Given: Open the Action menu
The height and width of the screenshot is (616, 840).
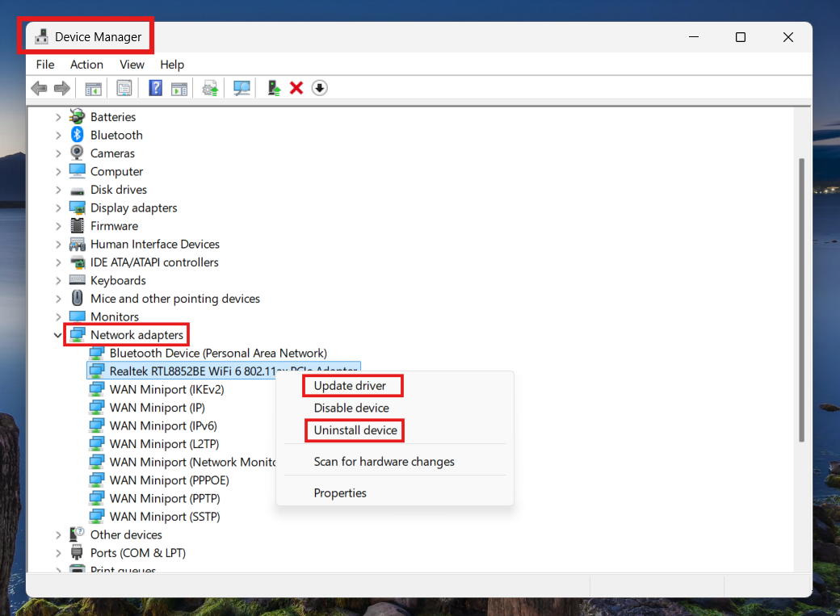Looking at the screenshot, I should [86, 65].
